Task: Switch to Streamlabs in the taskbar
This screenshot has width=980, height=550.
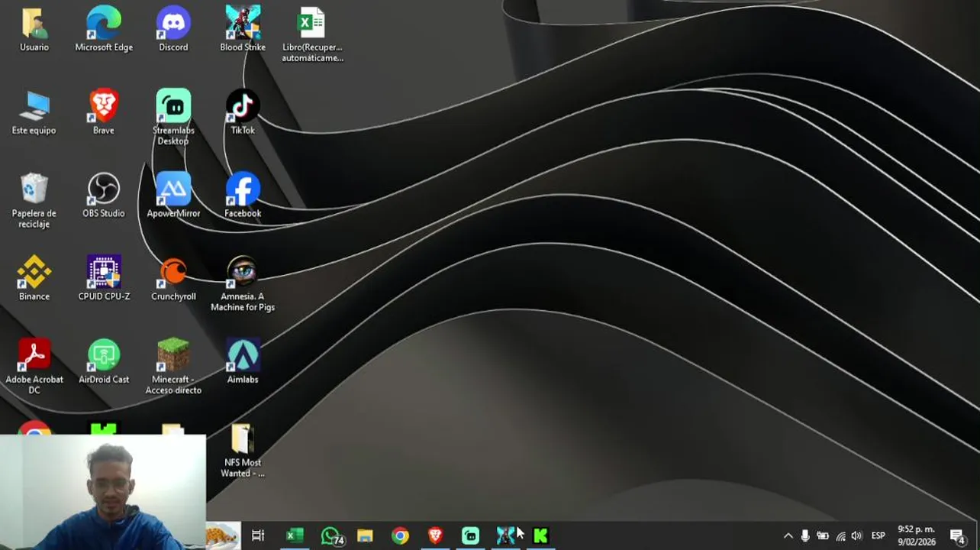Action: click(470, 535)
